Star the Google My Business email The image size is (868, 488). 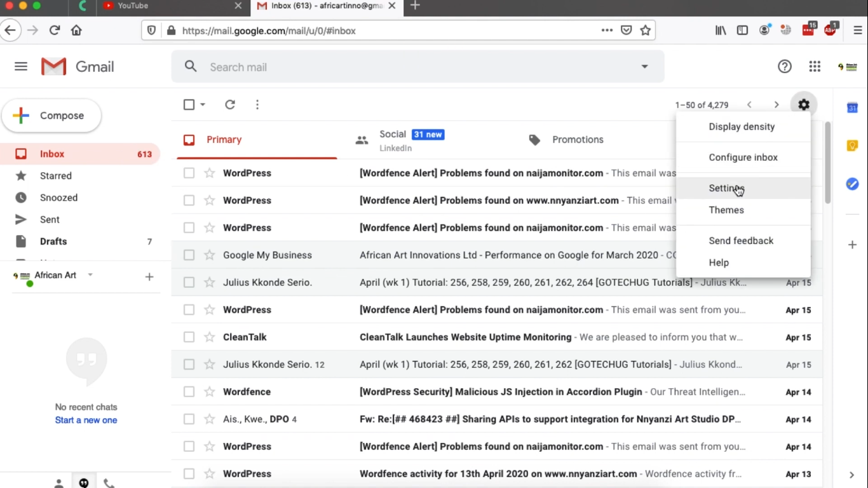pyautogui.click(x=209, y=255)
